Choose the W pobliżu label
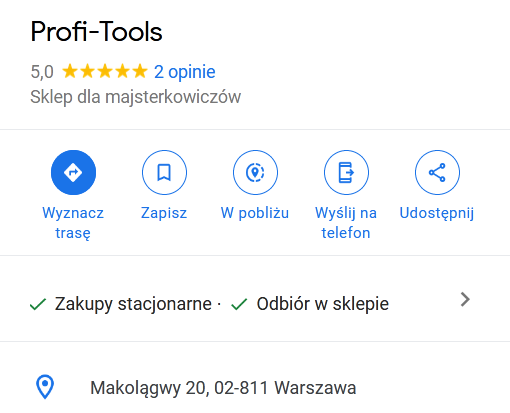This screenshot has height=413, width=510. pyautogui.click(x=255, y=213)
